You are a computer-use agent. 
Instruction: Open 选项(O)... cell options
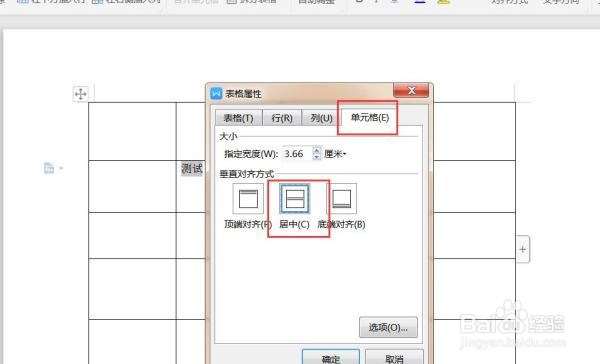click(x=388, y=327)
